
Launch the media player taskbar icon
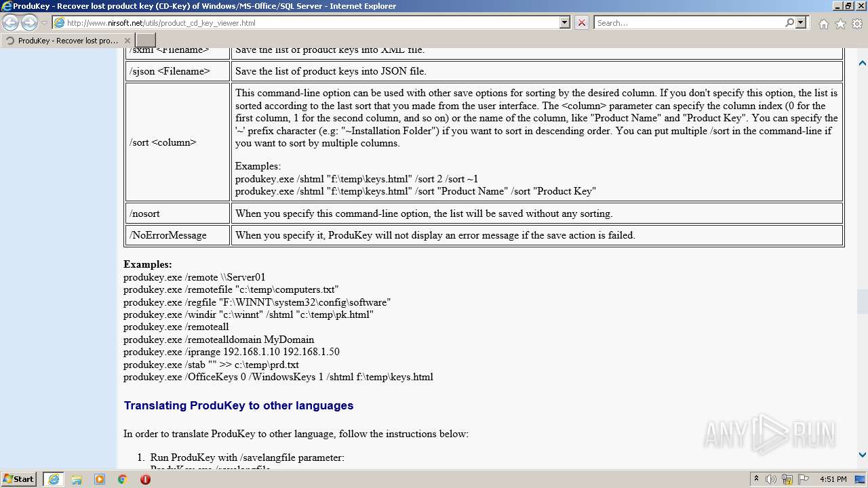coord(100,479)
